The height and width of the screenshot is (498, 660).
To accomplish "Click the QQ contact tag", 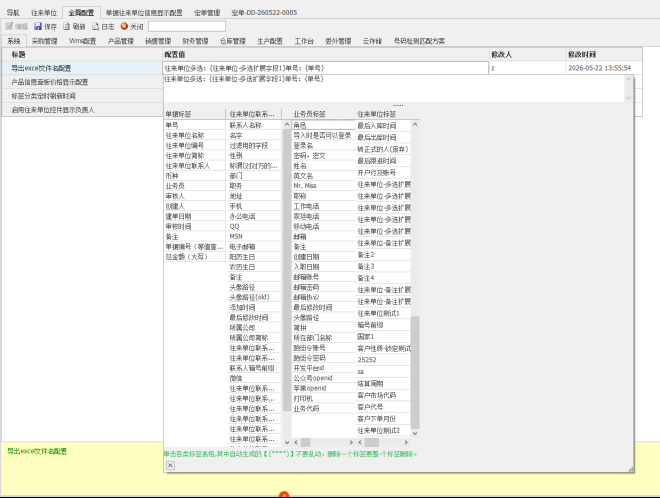I will (x=254, y=226).
